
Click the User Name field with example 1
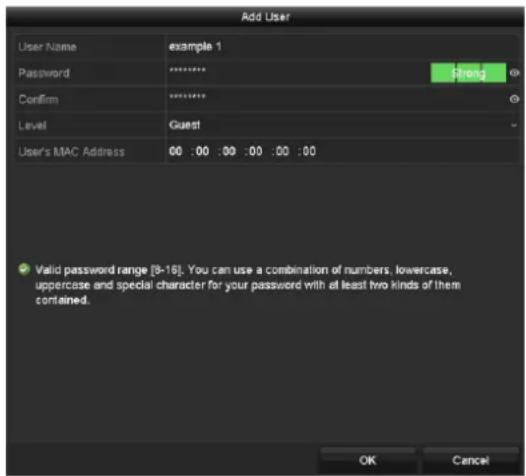click(343, 47)
